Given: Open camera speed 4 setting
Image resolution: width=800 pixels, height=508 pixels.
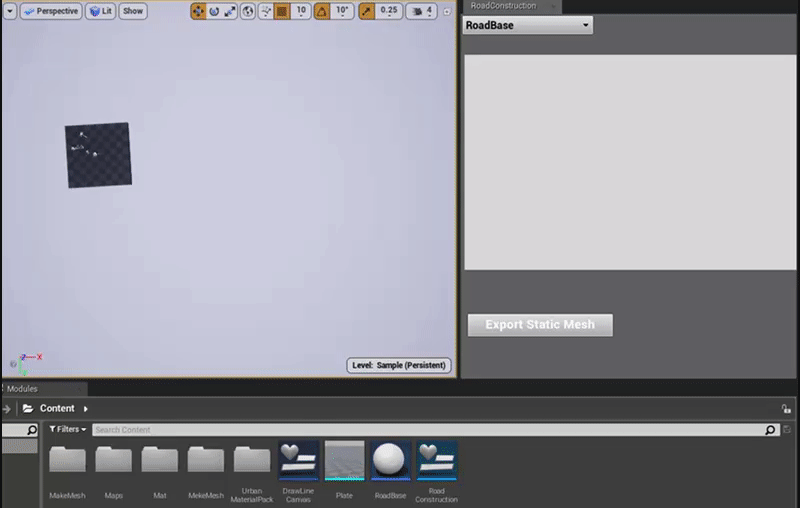Looking at the screenshot, I should click(x=421, y=11).
